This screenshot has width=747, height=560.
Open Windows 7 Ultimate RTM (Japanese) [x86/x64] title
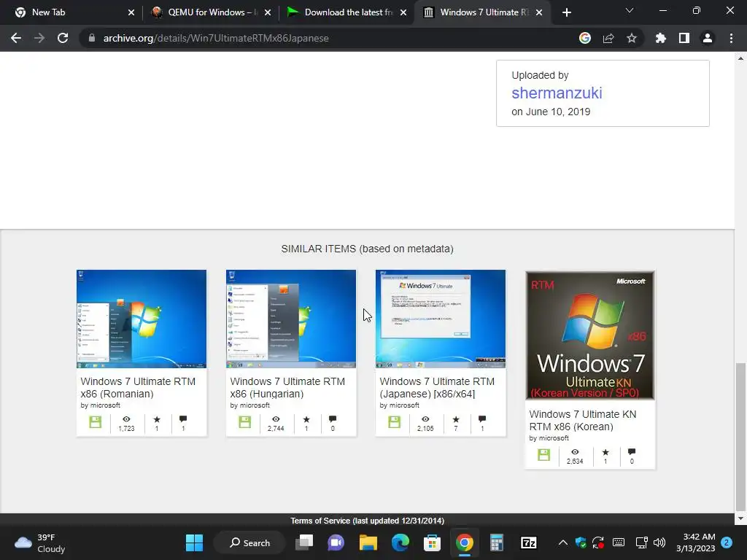click(438, 388)
